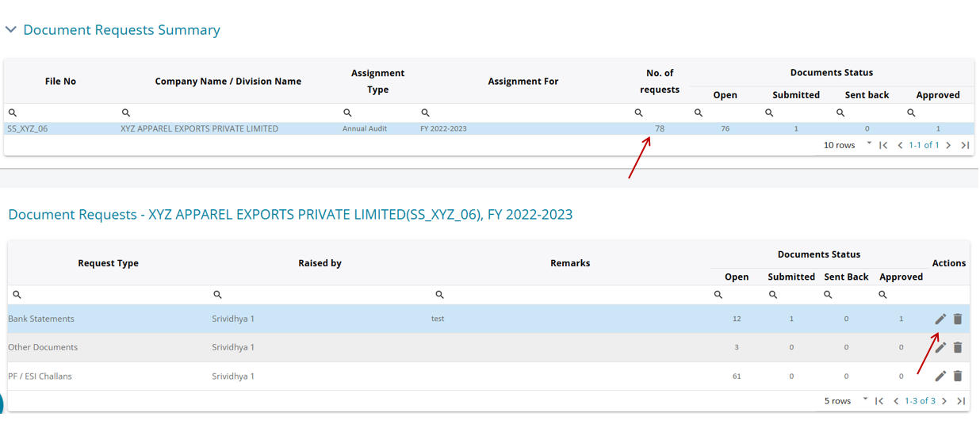Open the 10 rows per page dropdown
The height and width of the screenshot is (424, 980).
[x=847, y=145]
